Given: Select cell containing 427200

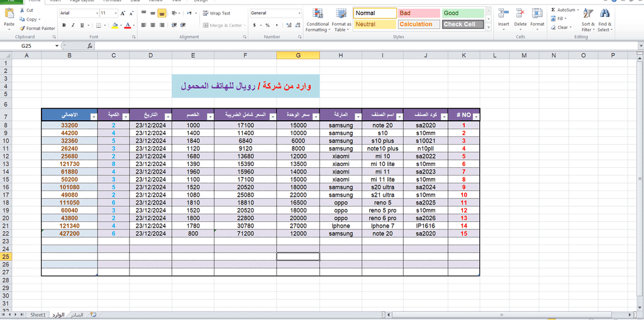Looking at the screenshot, I should [x=69, y=233].
